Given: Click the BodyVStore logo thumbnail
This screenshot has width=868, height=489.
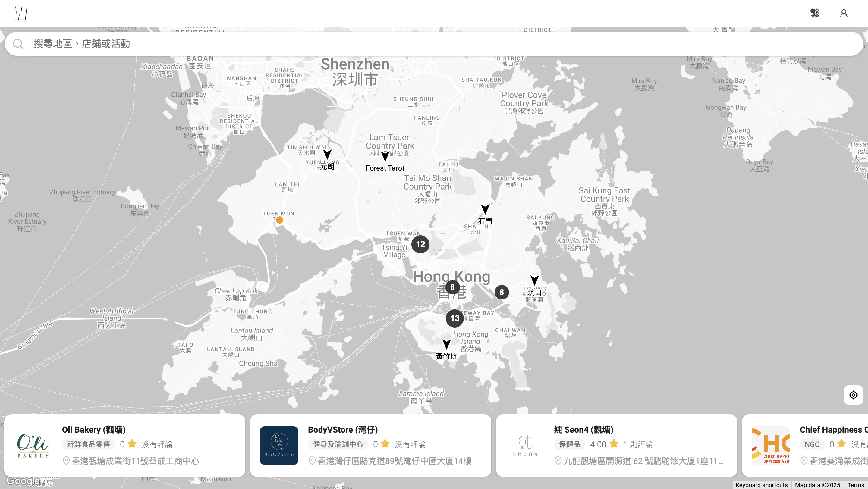Looking at the screenshot, I should 279,446.
